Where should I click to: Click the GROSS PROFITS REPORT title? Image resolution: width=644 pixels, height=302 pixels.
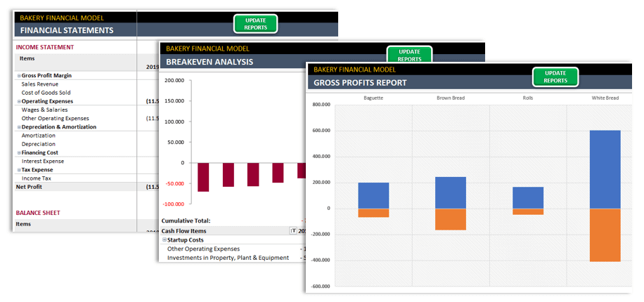coord(360,82)
